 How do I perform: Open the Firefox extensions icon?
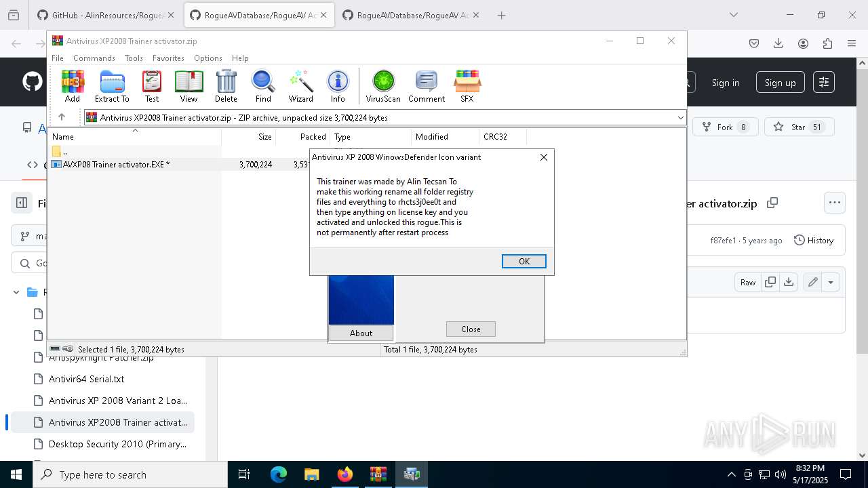827,43
